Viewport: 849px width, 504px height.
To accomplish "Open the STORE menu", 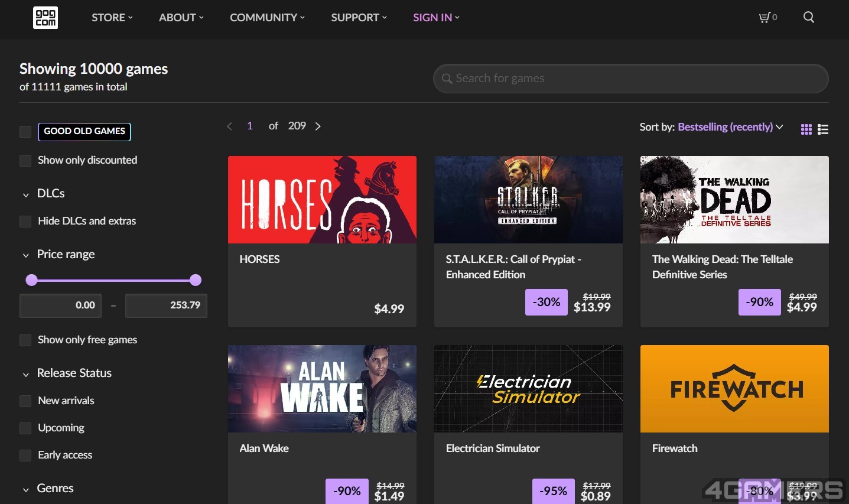I will click(112, 18).
